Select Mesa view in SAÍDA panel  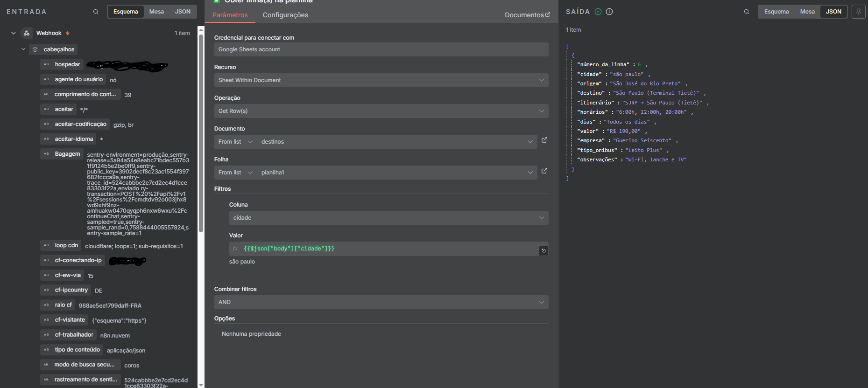point(807,12)
